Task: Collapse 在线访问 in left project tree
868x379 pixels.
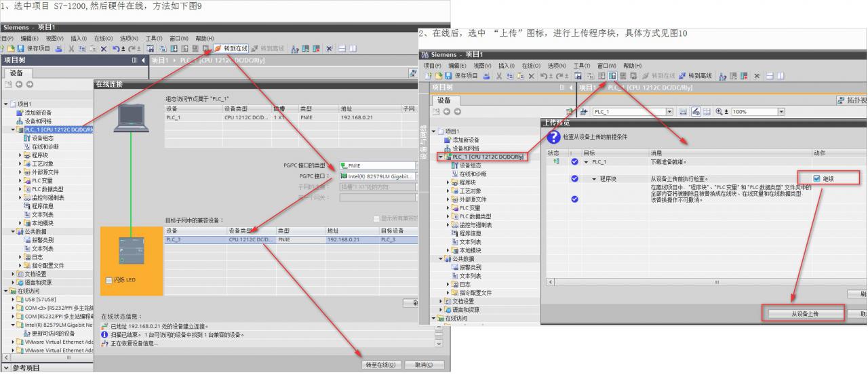Action: (x=5, y=291)
